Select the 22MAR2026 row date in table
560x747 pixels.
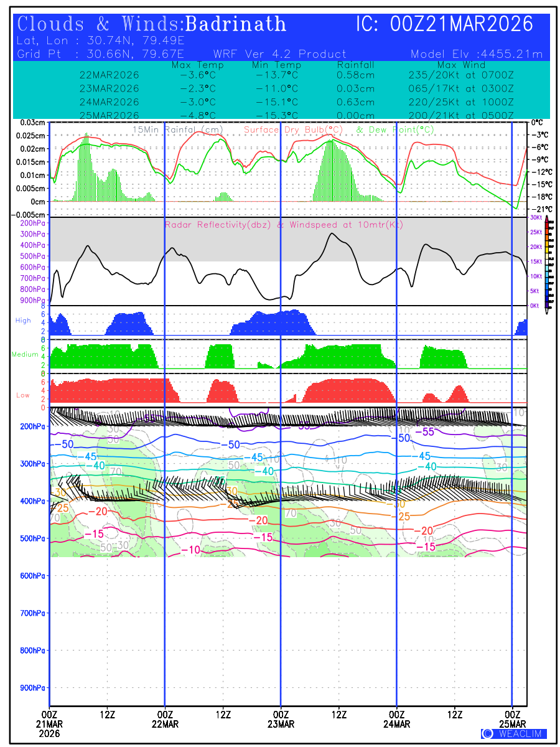point(110,75)
